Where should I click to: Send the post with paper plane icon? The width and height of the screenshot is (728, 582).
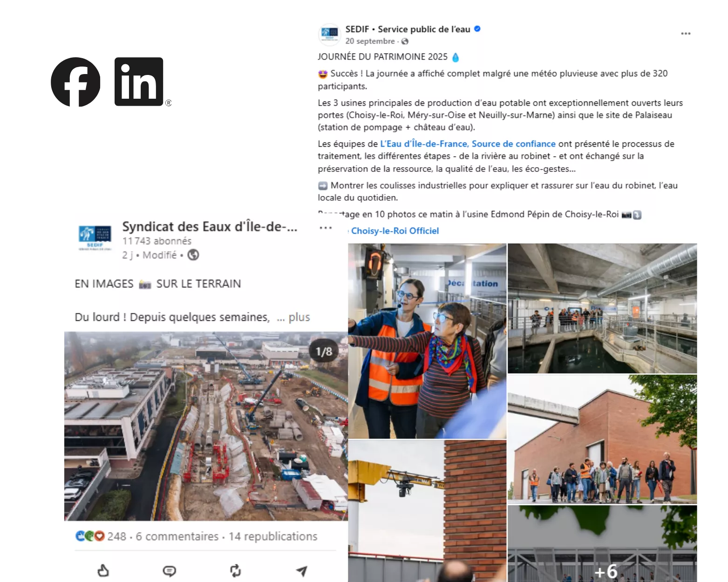[x=302, y=571]
